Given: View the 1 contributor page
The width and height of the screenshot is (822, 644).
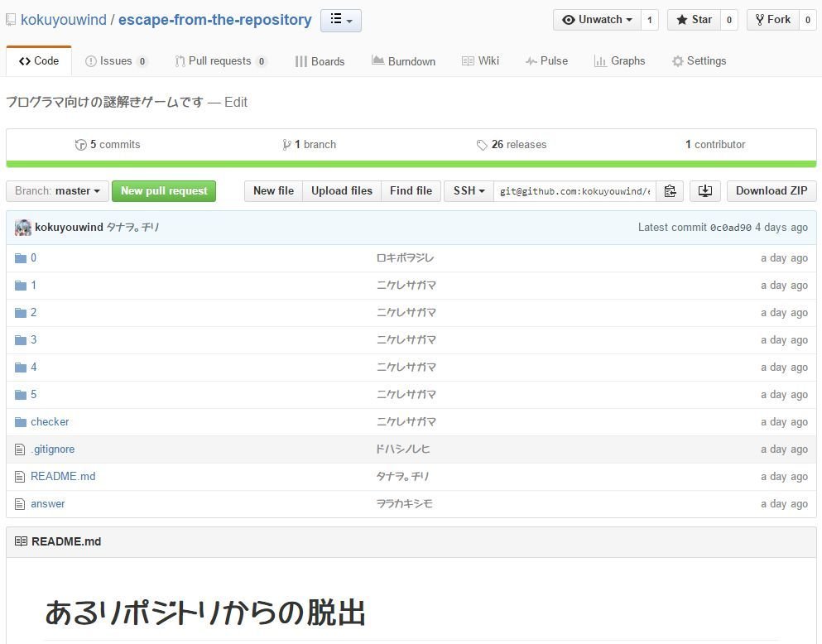Looking at the screenshot, I should [715, 145].
